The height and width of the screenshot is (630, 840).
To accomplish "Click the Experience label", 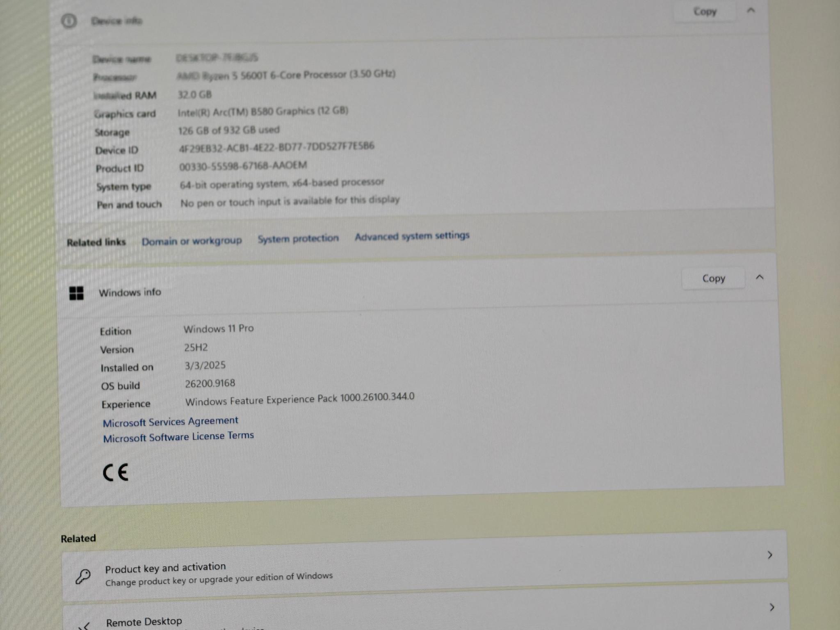I will click(126, 404).
